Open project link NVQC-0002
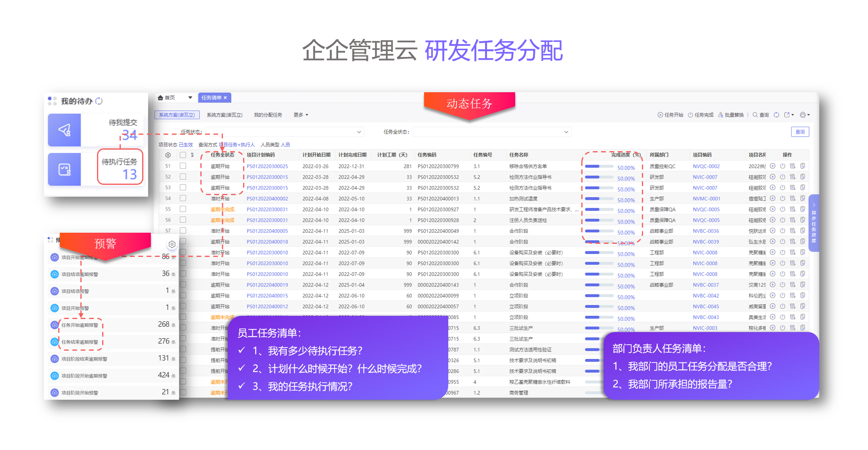Viewport: 868px width, 450px height. [706, 166]
